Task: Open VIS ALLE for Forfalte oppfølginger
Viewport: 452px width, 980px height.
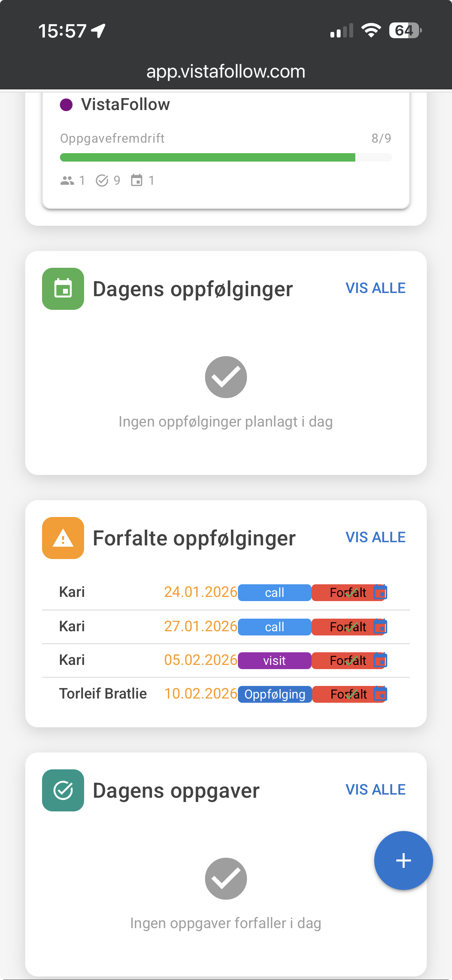Action: tap(375, 538)
